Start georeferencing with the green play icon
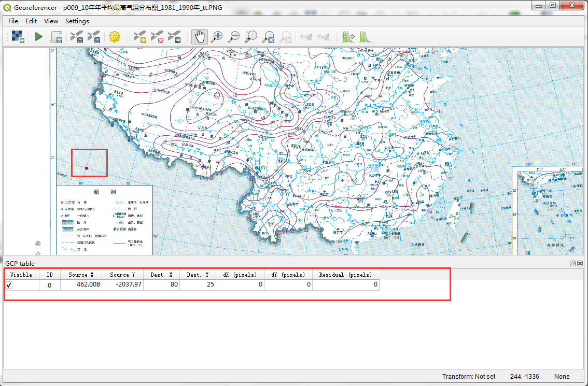Viewport: 588px width, 386px height. (38, 37)
